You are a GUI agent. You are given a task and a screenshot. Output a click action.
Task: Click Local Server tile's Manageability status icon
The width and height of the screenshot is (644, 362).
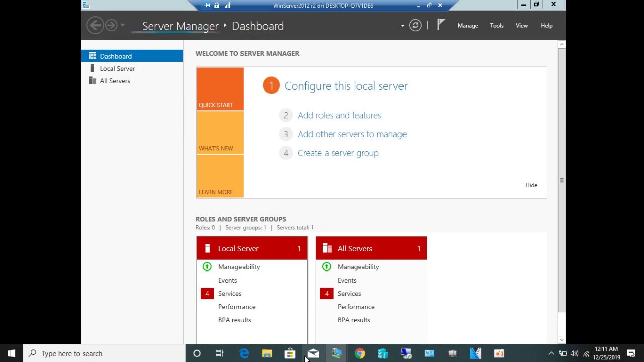tap(207, 267)
